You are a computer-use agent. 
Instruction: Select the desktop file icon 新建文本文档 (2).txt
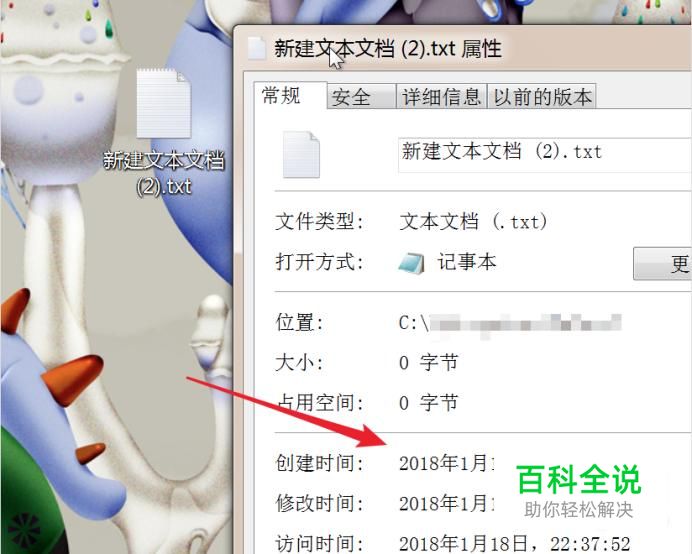point(164,104)
